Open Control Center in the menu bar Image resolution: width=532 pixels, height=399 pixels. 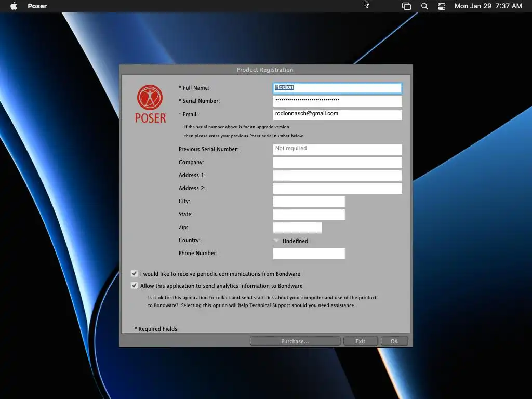tap(442, 6)
